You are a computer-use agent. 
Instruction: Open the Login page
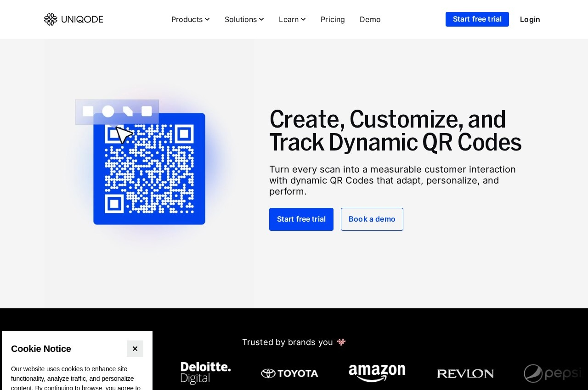(x=530, y=19)
